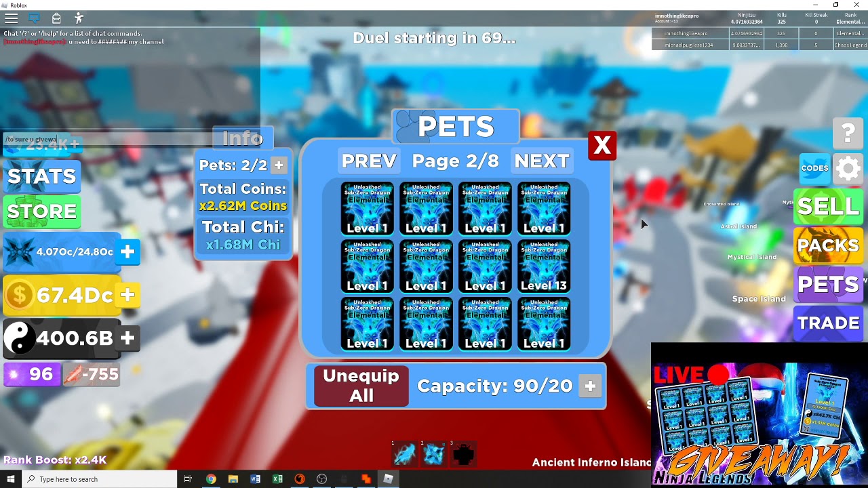Select imnothinglikeapro leaderboard row
The image size is (868, 488).
click(x=759, y=33)
